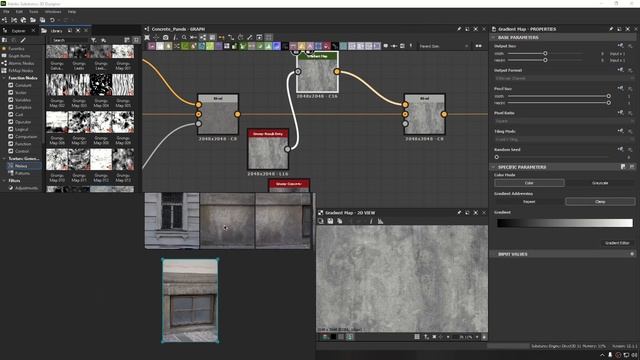Open the Windows menu

coord(53,12)
